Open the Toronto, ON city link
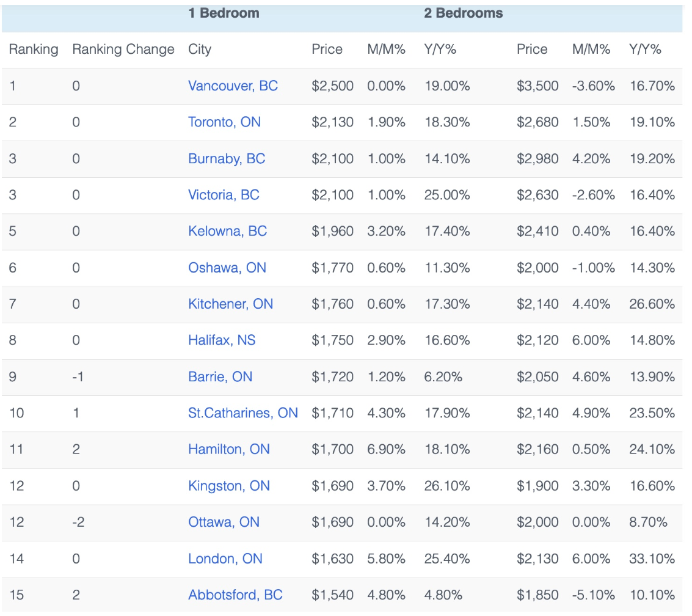Viewport: 692px width, 616px height. [224, 122]
